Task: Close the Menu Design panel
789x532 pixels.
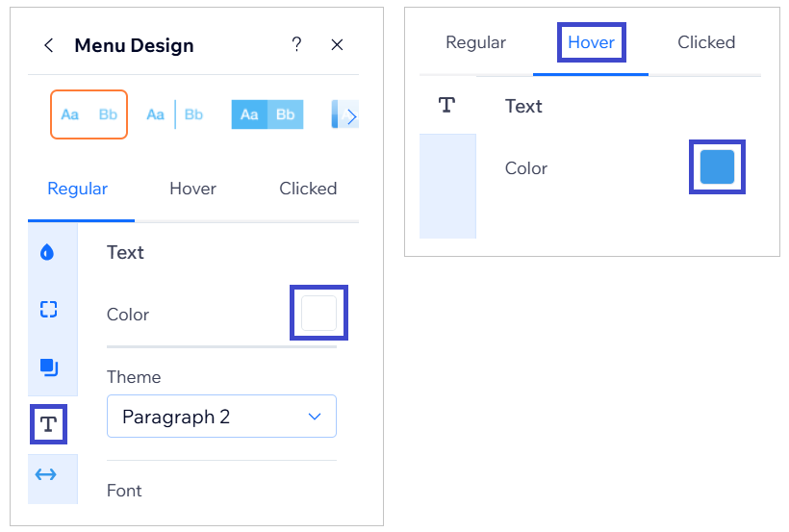Action: [x=337, y=45]
